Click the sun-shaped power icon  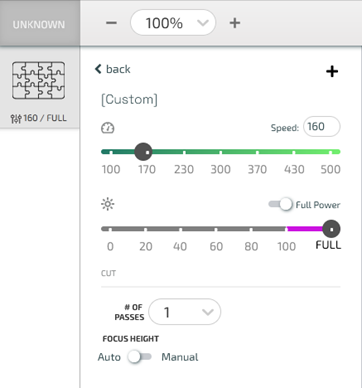(108, 204)
